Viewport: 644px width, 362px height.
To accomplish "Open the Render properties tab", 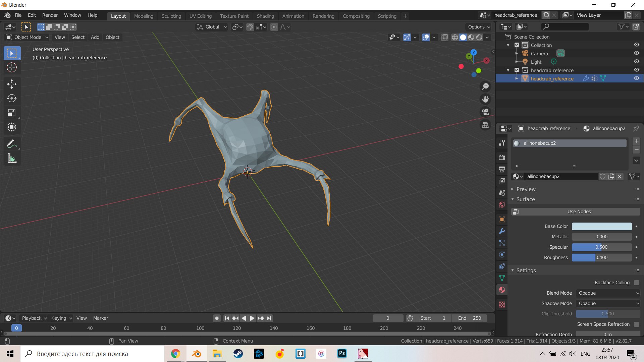I will pos(502,158).
